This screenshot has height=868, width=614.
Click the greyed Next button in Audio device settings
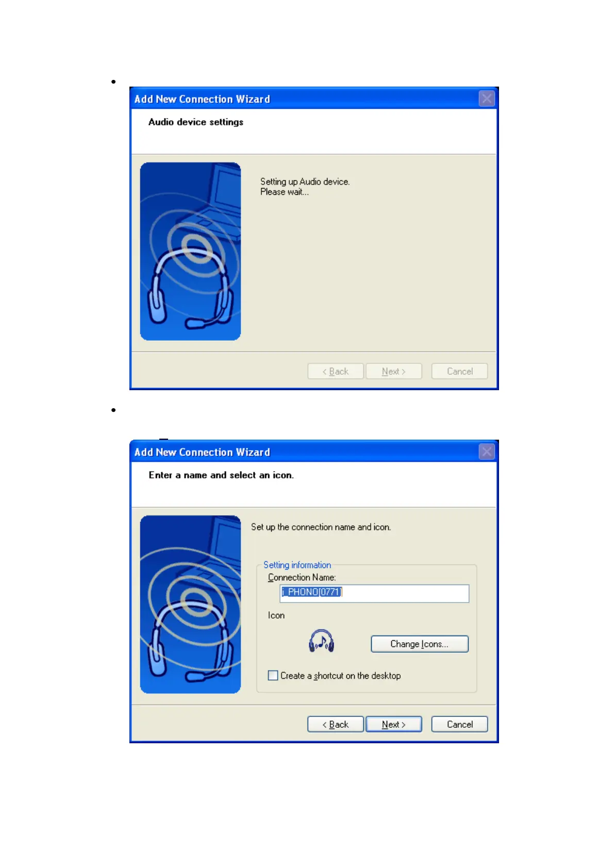pos(394,371)
